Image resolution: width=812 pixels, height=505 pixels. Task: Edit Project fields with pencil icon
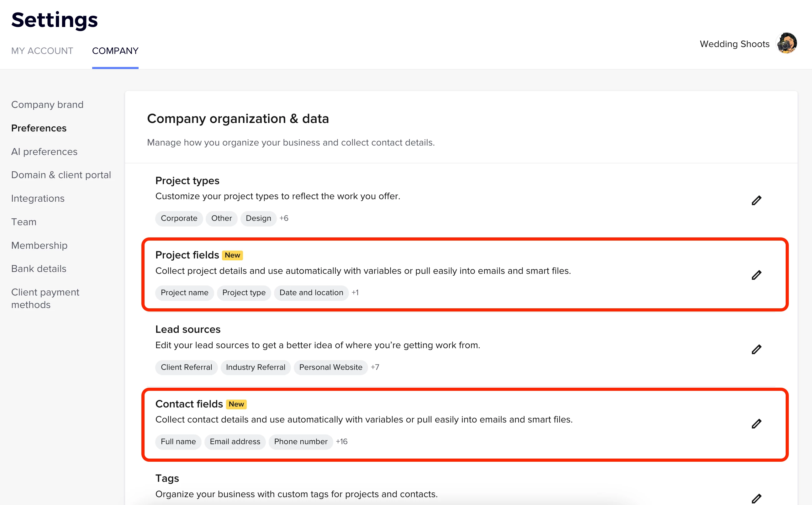click(756, 275)
